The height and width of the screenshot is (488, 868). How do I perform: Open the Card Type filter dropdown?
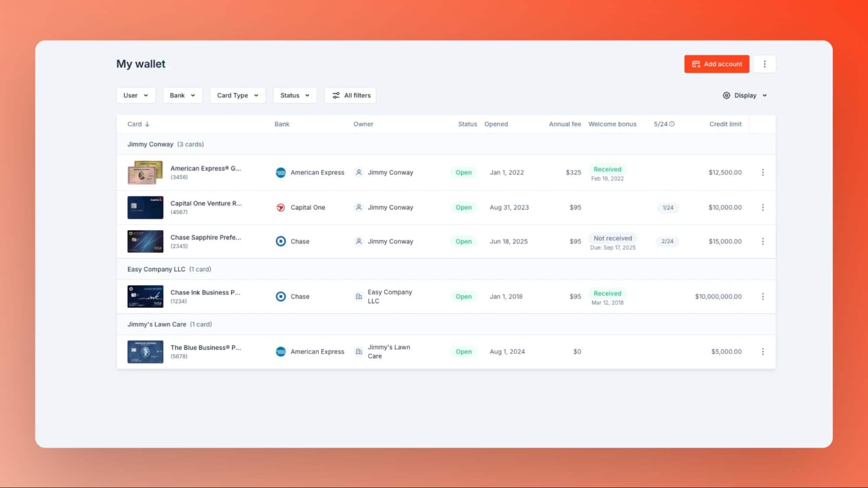tap(238, 95)
